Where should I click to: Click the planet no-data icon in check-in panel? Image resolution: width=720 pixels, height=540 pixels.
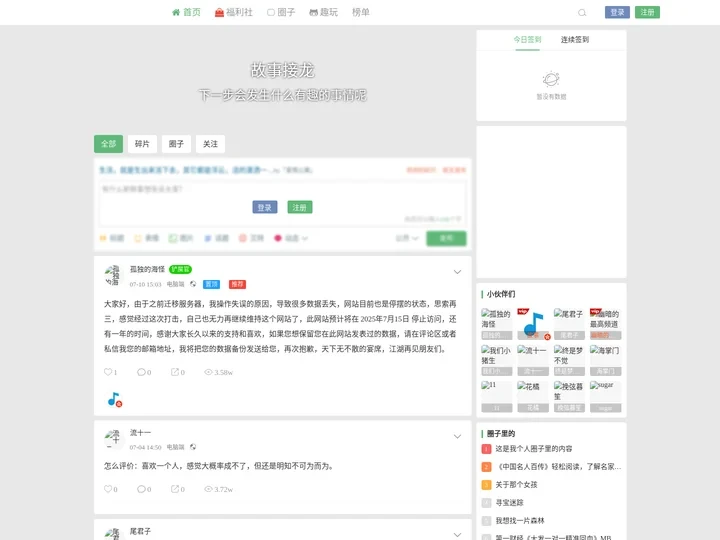(x=551, y=79)
